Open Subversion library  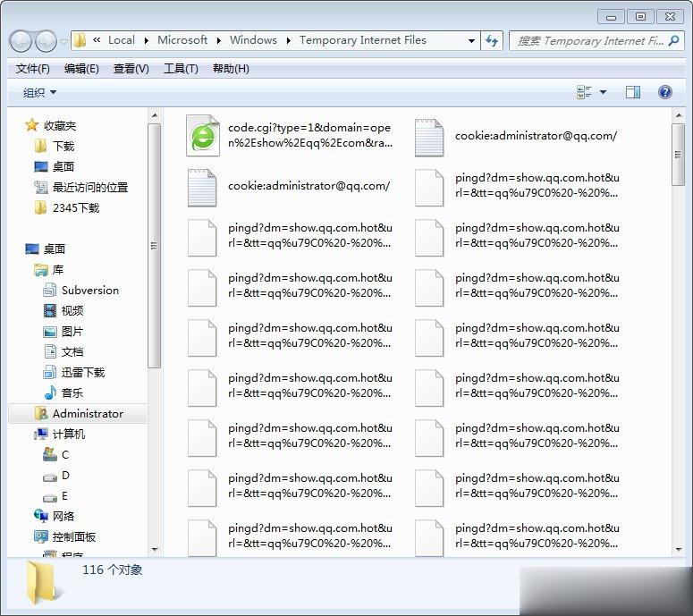pyautogui.click(x=81, y=291)
